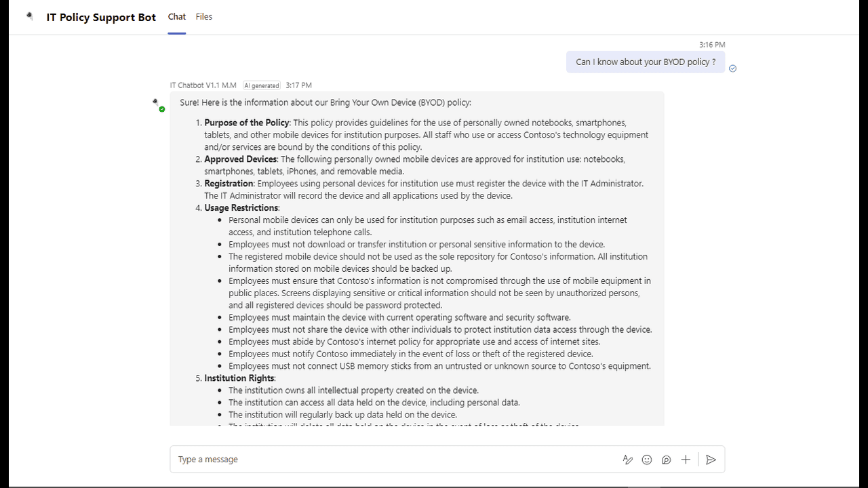Click the bot avatar beside the reply
This screenshot has width=868, height=488.
[x=157, y=104]
